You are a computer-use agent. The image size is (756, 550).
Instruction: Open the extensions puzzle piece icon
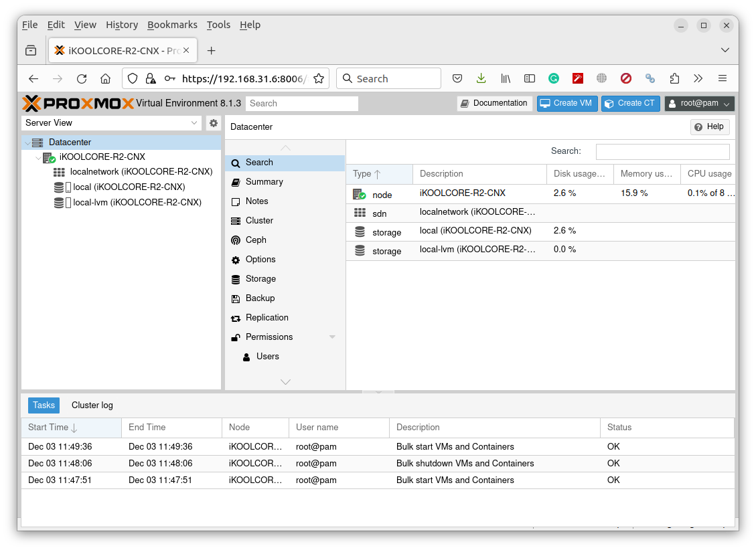click(674, 78)
